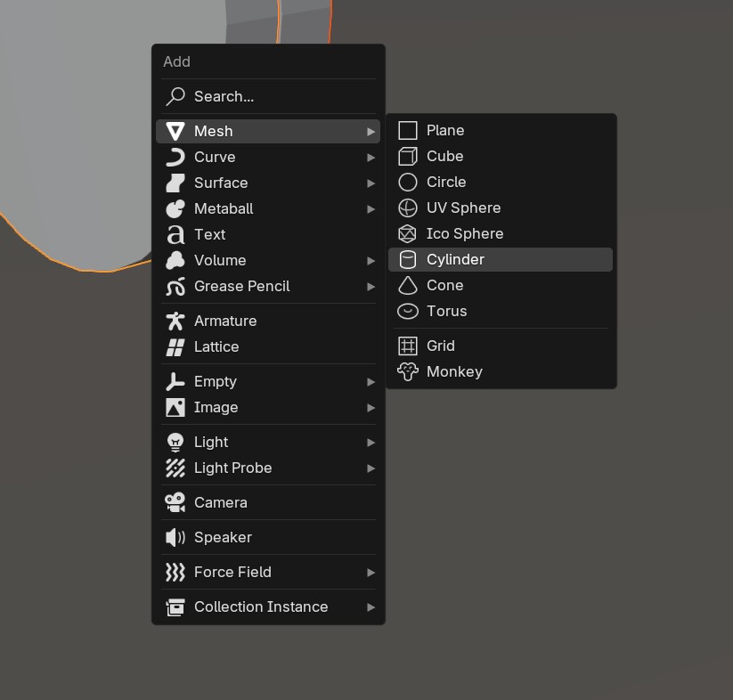
Task: Click the Monkey head icon
Action: tap(408, 372)
